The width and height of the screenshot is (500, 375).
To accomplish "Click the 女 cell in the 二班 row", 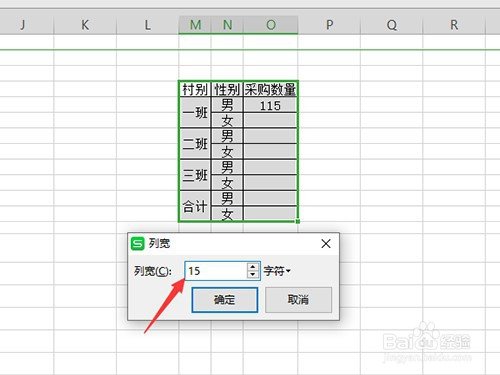I will point(227,152).
